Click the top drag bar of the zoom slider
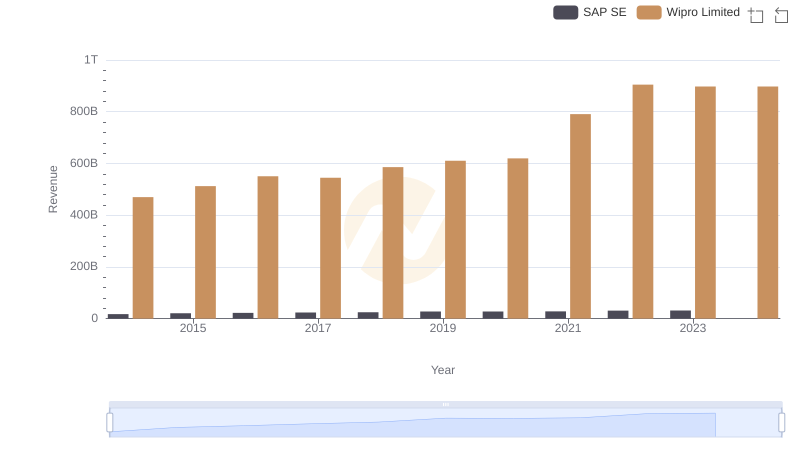800x461 pixels. tap(445, 404)
